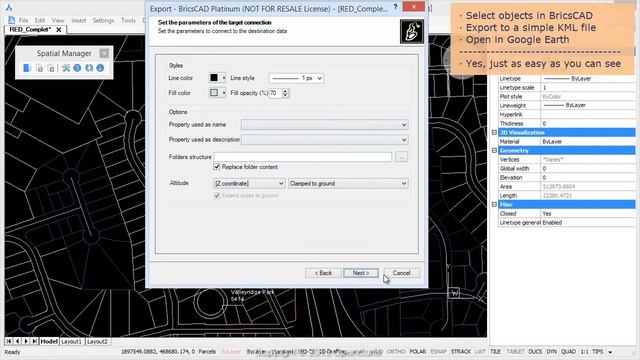Close the RED_Complet drawing tab
The width and height of the screenshot is (640, 360).
pos(59,29)
